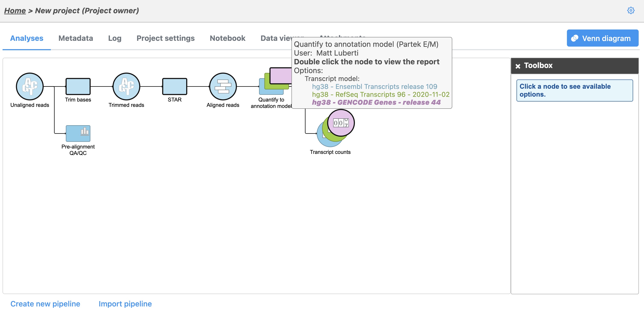
Task: Select the Trimmed reads data node
Action: coord(126,86)
